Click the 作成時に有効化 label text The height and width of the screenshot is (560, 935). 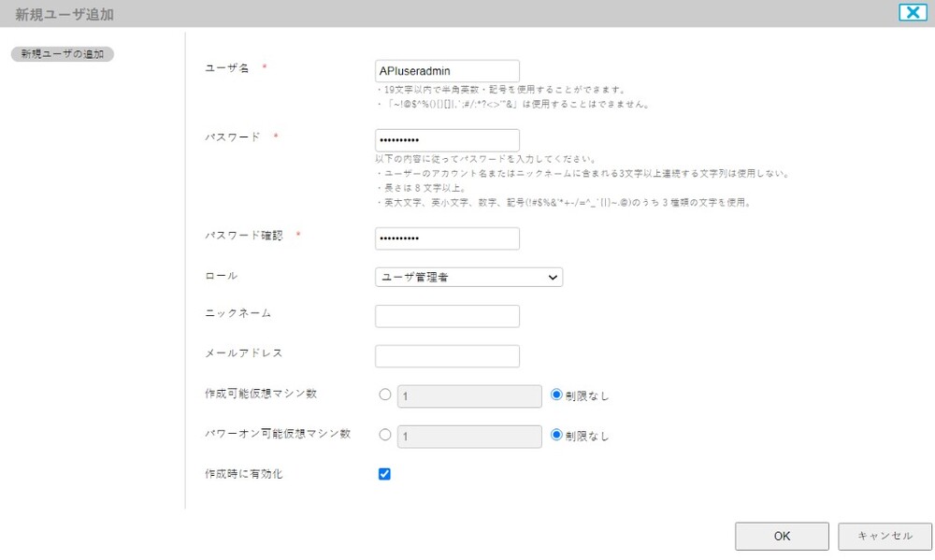[x=243, y=474]
